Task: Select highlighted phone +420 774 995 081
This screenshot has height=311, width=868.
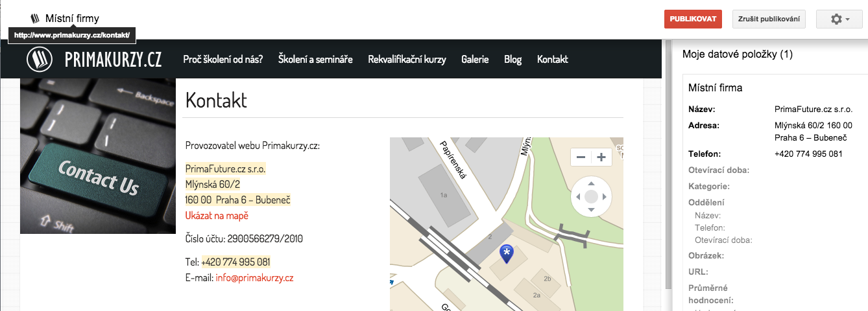Action: click(236, 262)
